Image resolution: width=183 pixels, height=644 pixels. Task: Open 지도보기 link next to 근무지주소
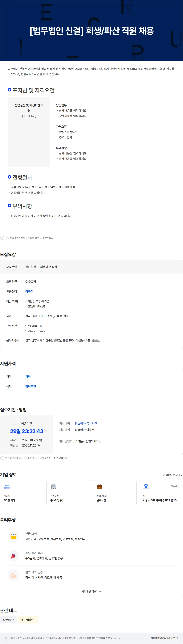tap(96, 341)
